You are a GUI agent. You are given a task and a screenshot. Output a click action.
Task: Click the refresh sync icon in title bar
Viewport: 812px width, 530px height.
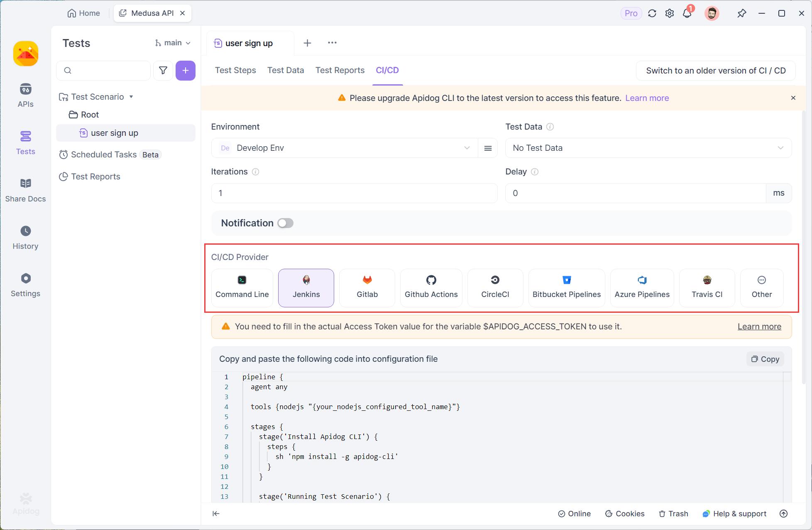click(x=652, y=13)
